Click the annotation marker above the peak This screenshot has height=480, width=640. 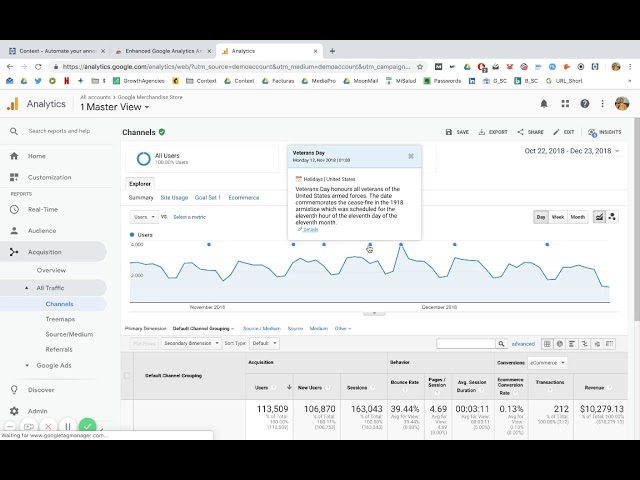pyautogui.click(x=401, y=244)
